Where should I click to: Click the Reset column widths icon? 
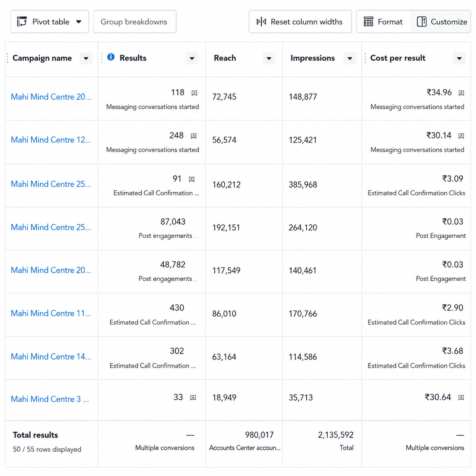(x=261, y=22)
